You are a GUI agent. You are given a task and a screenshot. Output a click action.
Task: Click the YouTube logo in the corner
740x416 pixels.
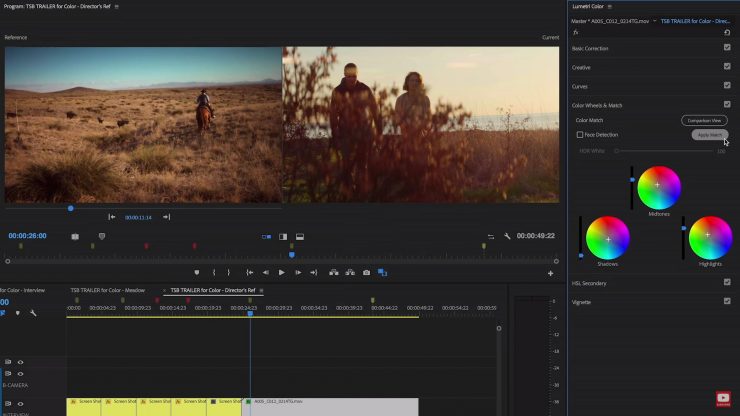tap(723, 399)
